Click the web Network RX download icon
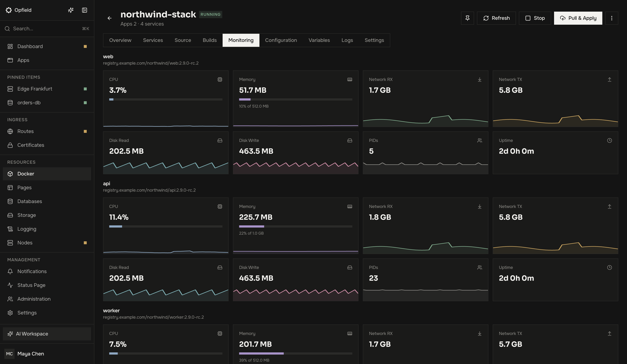 click(480, 80)
